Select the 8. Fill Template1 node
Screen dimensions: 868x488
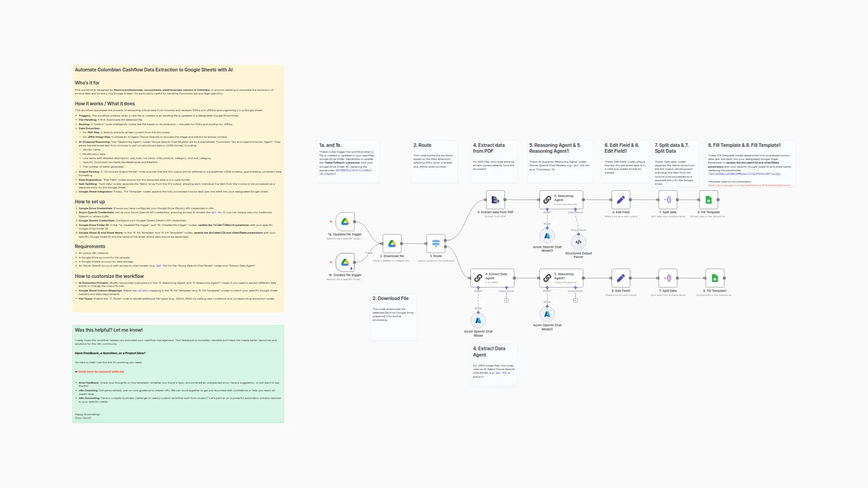pyautogui.click(x=715, y=277)
